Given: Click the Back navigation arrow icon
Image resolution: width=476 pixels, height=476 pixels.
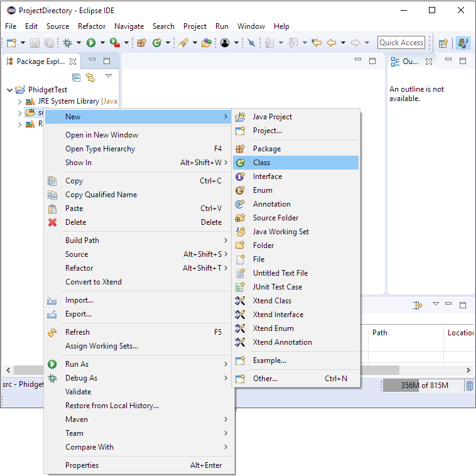Looking at the screenshot, I should click(x=332, y=43).
